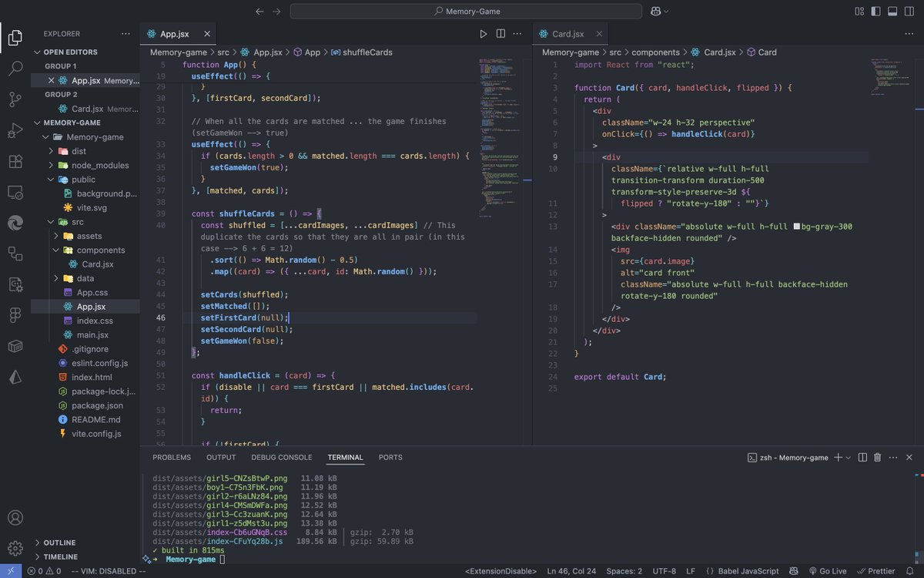Customize editor layout icon

[859, 12]
